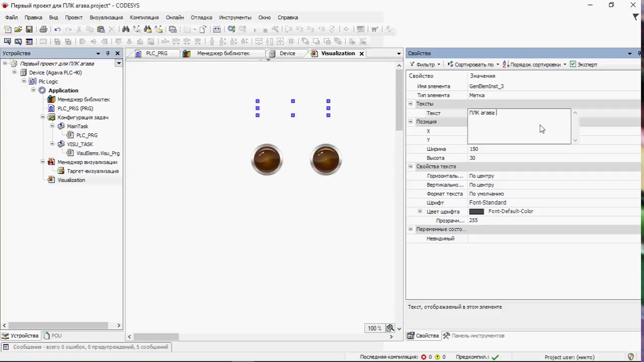Click the Фильтр button in properties
Viewport: 644px width, 362px height.
pos(424,64)
